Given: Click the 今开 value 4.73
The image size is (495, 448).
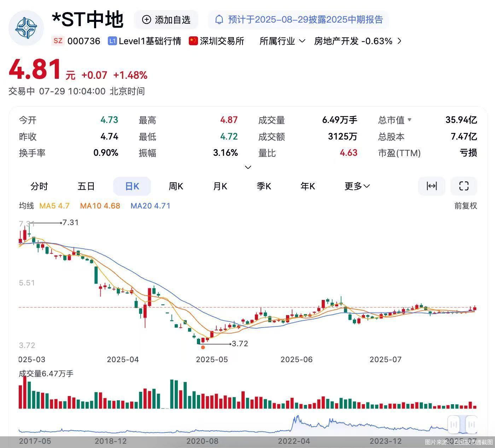Looking at the screenshot, I should pyautogui.click(x=109, y=120).
